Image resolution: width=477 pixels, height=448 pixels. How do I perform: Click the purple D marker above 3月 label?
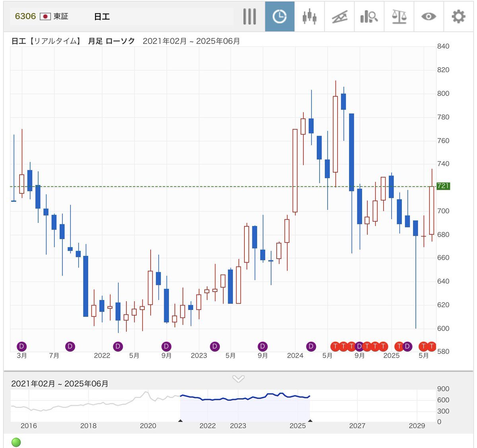[x=21, y=346]
